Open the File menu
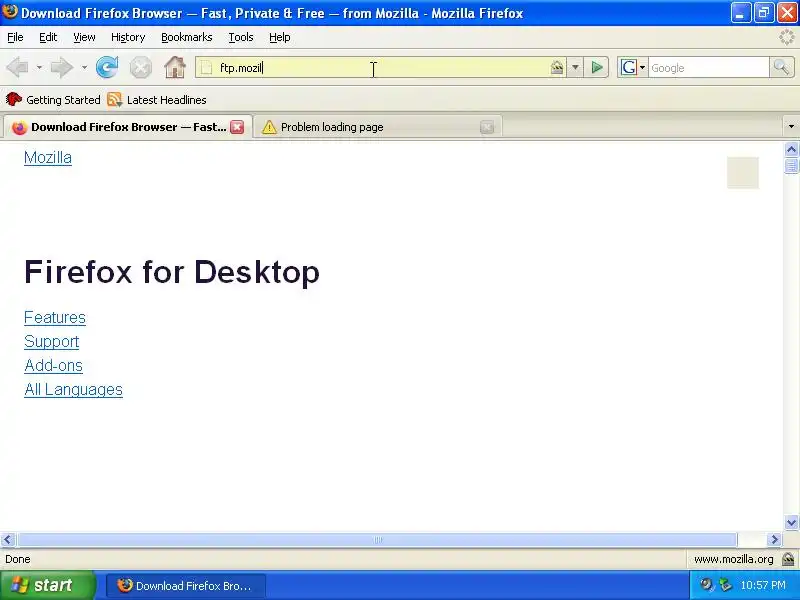Image resolution: width=800 pixels, height=600 pixels. 15,37
